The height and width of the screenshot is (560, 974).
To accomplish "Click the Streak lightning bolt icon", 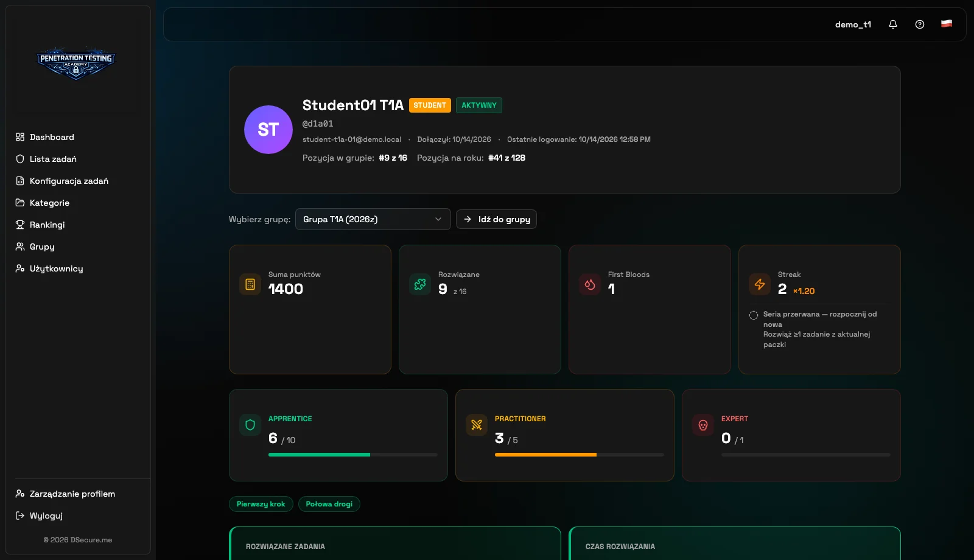I will pyautogui.click(x=760, y=284).
